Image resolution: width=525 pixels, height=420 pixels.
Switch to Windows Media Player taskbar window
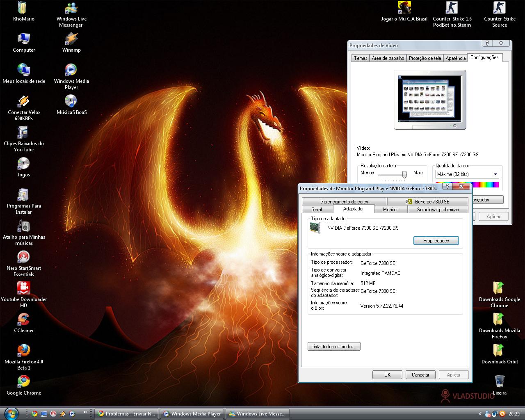(192, 414)
